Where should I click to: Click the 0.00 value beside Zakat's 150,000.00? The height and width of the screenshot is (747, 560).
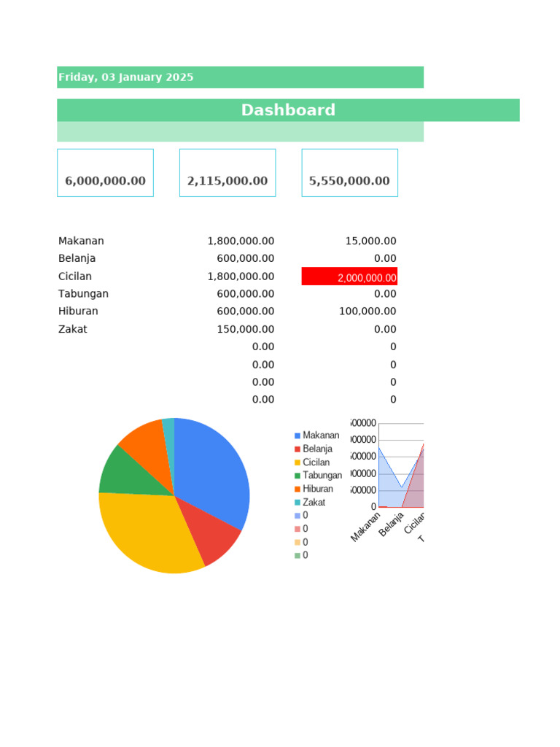point(385,329)
